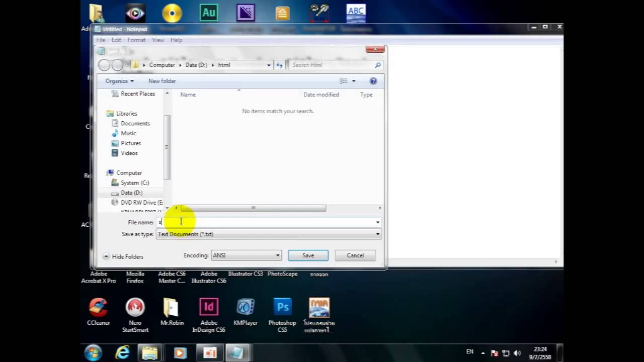Open the Help question mark icon

pos(373,81)
